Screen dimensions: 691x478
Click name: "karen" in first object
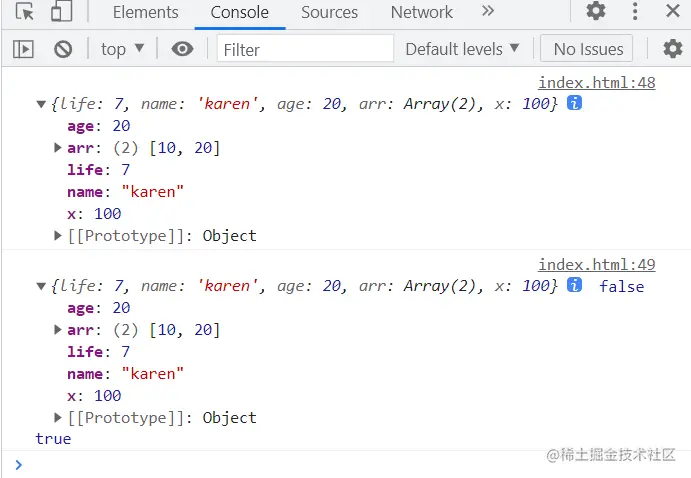126,192
